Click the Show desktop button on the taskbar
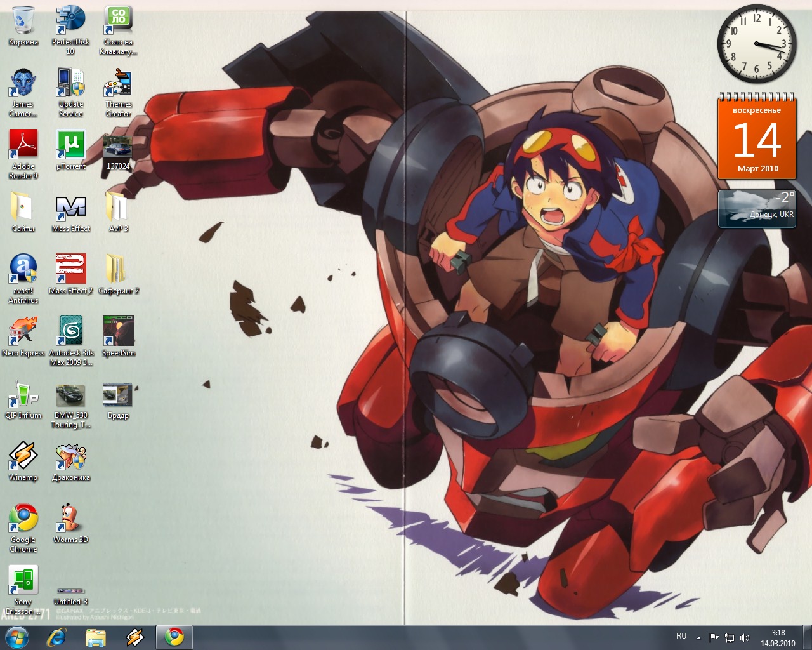Viewport: 812px width, 650px height. pyautogui.click(x=807, y=637)
